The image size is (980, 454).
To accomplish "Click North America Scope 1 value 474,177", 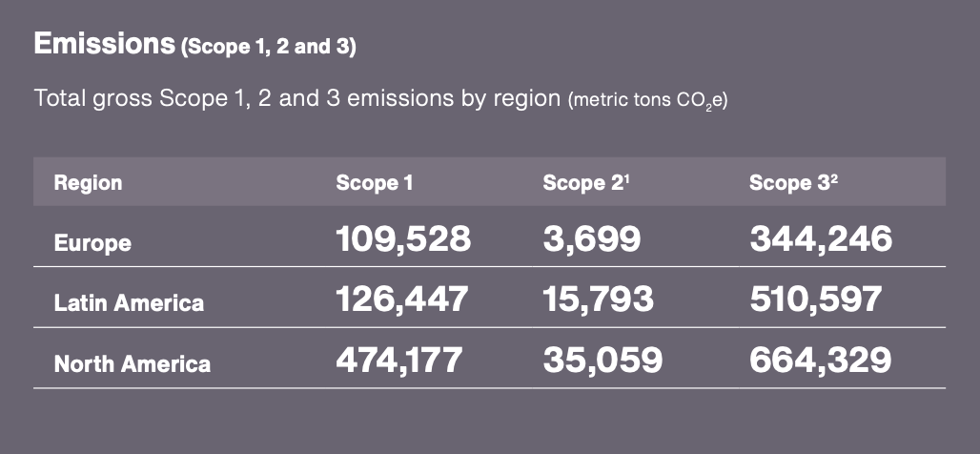I will [398, 361].
